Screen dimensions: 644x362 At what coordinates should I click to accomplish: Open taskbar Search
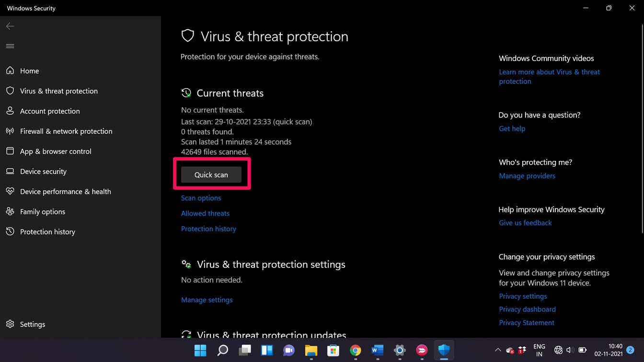(x=223, y=351)
